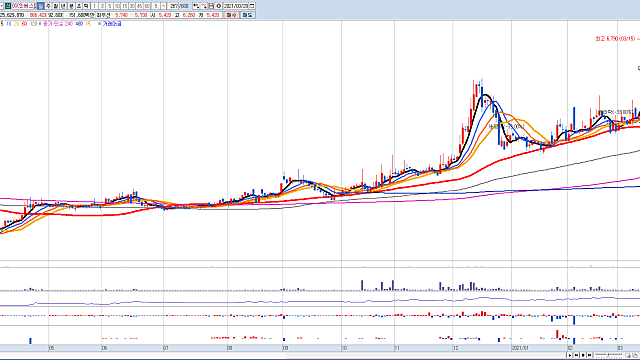Click the 12 month timeline label

click(456, 348)
